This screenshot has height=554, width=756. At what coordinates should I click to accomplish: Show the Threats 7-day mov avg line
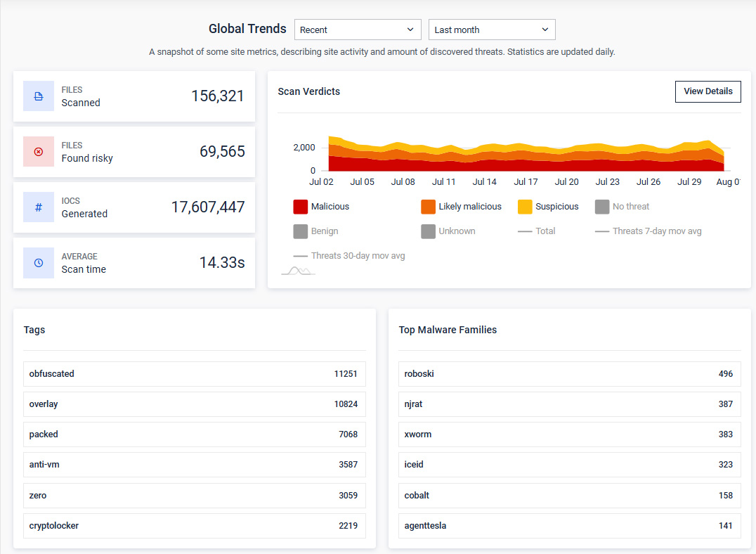point(648,231)
